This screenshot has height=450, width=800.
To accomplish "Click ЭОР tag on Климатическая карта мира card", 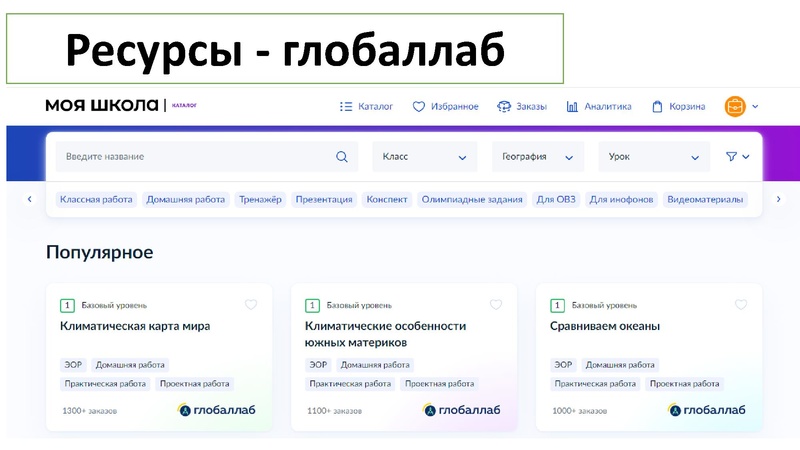I will (x=73, y=365).
